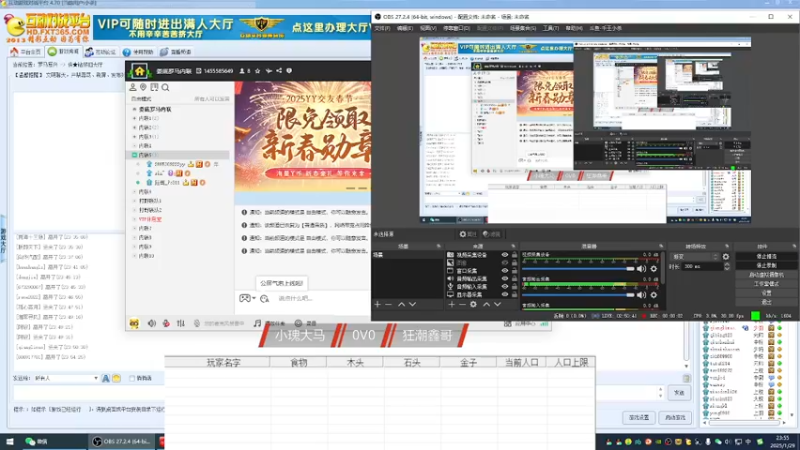
Task: Expand the 内联3 channel in YY tree
Action: coord(135,137)
